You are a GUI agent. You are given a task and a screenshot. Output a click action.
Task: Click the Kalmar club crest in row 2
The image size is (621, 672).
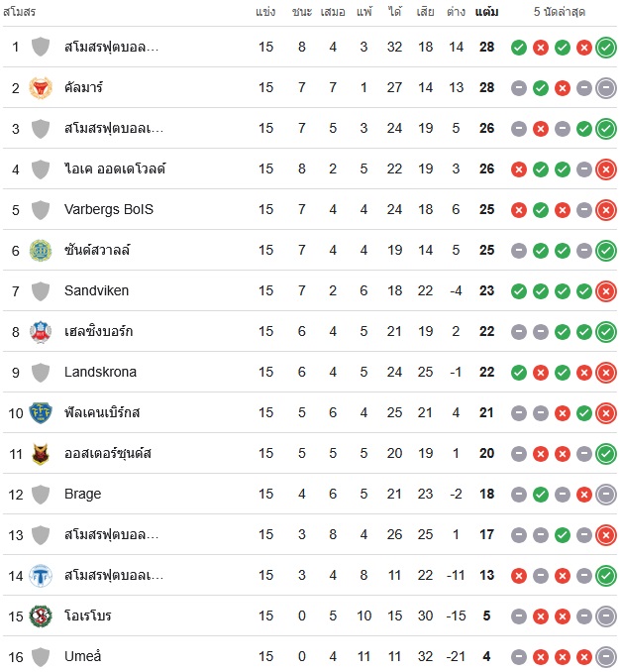click(x=41, y=88)
